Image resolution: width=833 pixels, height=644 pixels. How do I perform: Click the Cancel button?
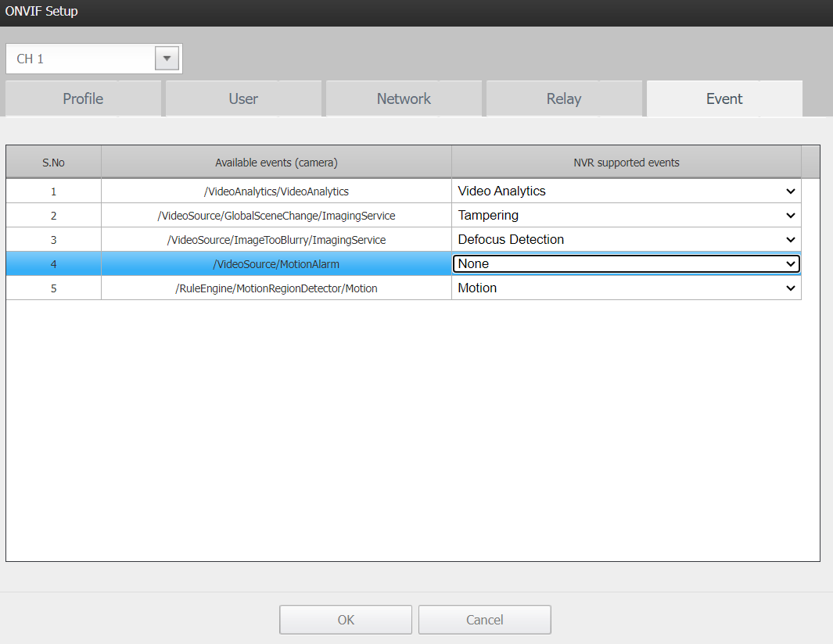[484, 620]
